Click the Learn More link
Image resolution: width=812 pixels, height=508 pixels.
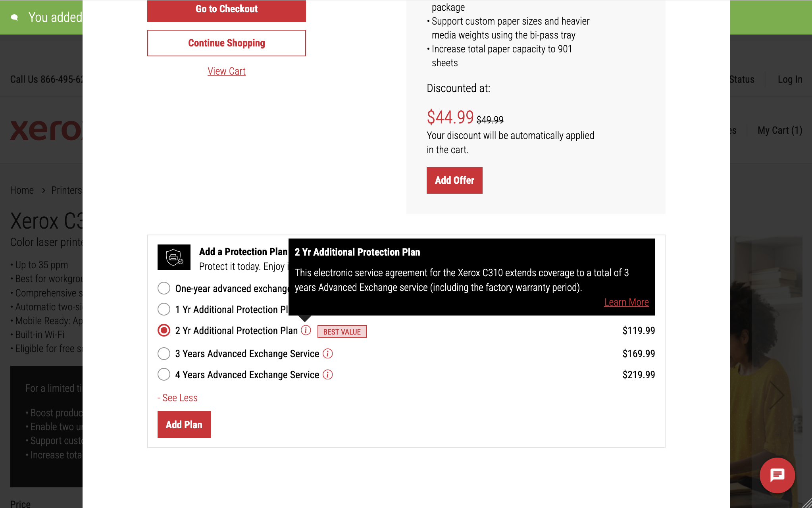click(x=626, y=302)
